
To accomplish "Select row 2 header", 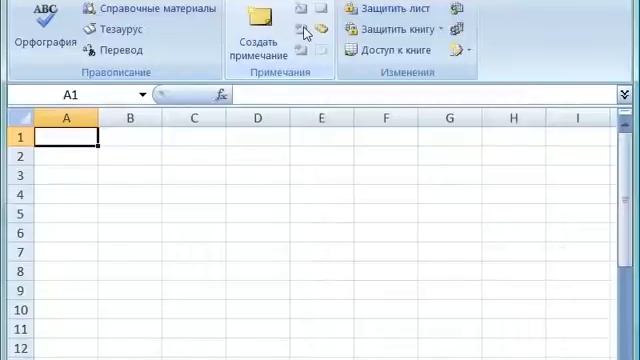I will click(21, 156).
